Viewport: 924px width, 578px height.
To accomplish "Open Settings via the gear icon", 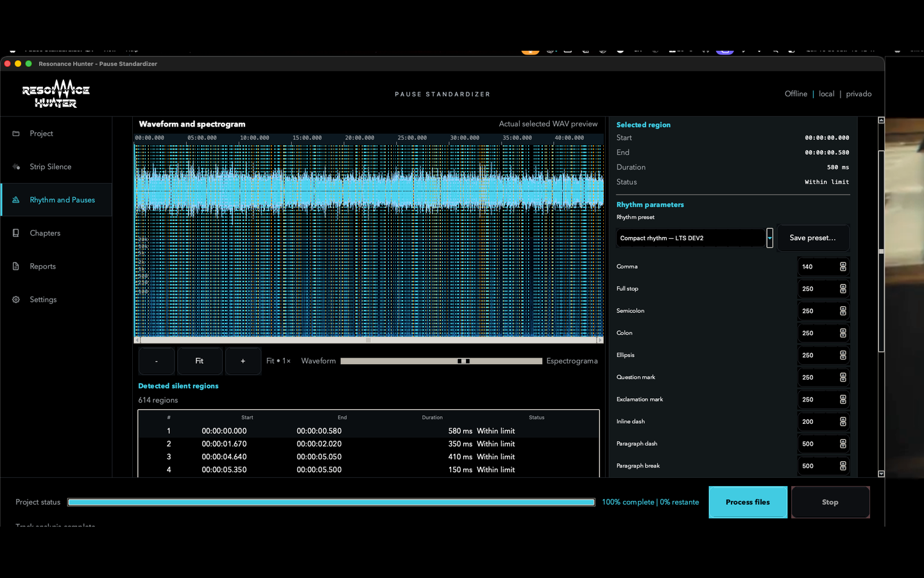I will [16, 300].
